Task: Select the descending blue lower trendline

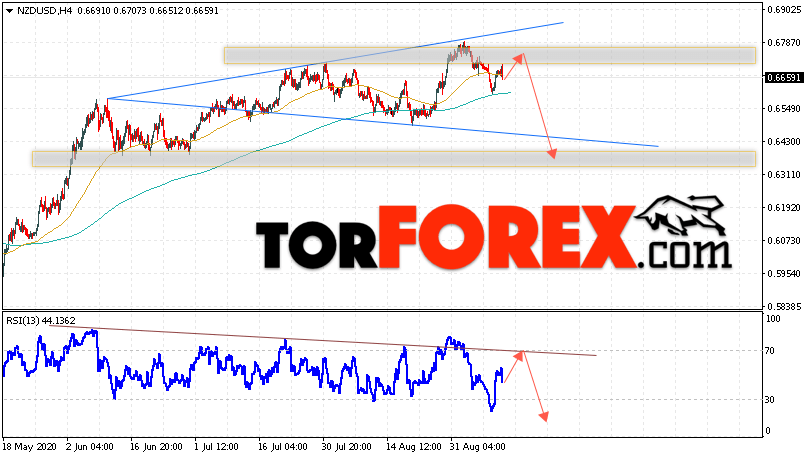Action: coord(382,123)
